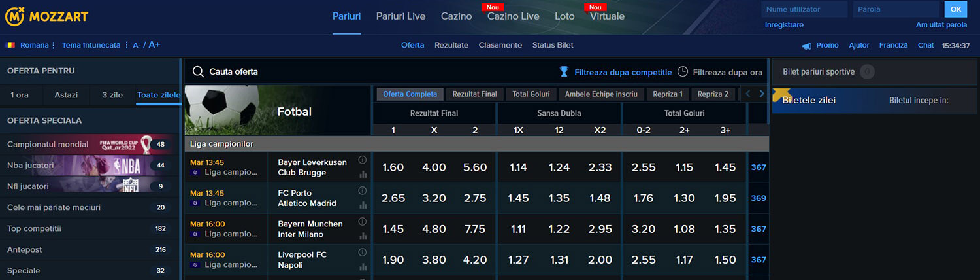Screen dimensions: 980x280
Task: Select Oferta Completa bet tab
Action: 410,94
